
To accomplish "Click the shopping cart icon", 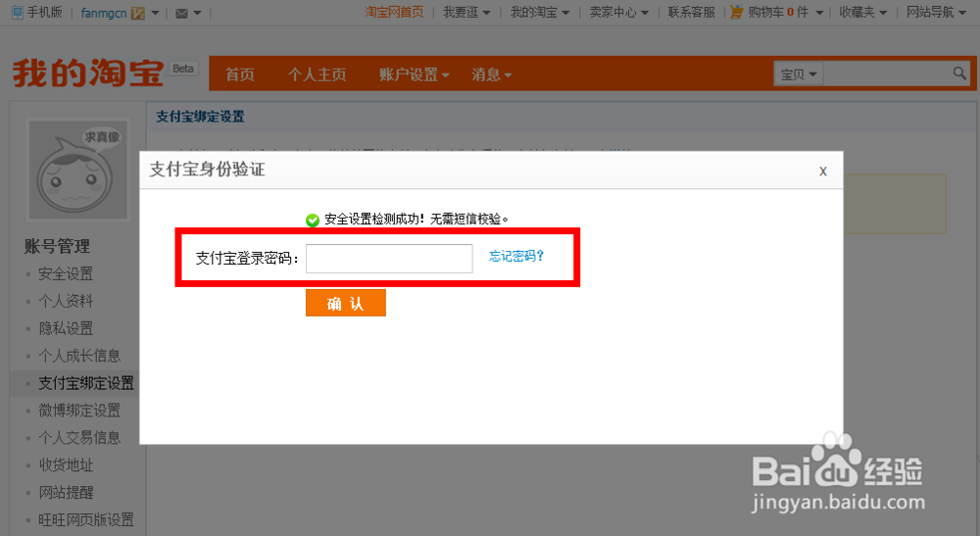I will coord(737,12).
